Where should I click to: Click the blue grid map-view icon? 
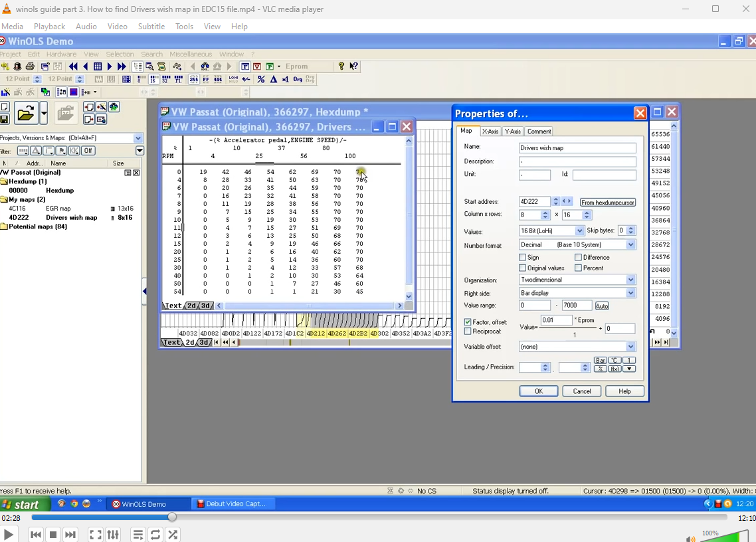pos(98,66)
